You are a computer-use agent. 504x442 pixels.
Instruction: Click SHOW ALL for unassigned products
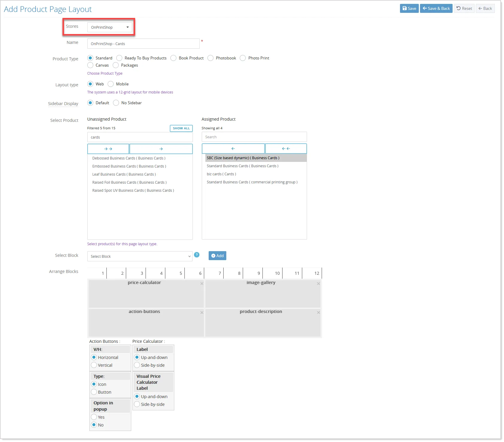[181, 128]
